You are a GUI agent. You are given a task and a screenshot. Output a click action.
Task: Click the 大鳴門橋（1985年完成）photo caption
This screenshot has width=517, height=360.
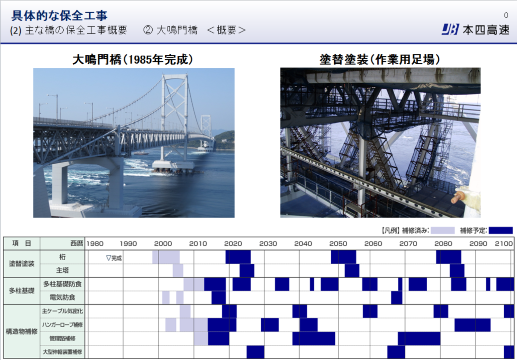pyautogui.click(x=133, y=60)
